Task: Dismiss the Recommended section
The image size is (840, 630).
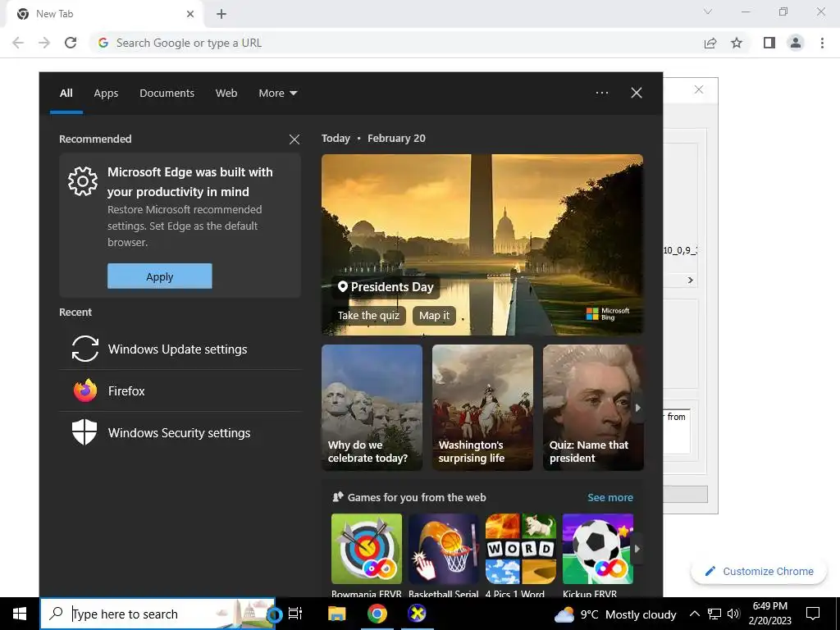Action: coord(294,139)
